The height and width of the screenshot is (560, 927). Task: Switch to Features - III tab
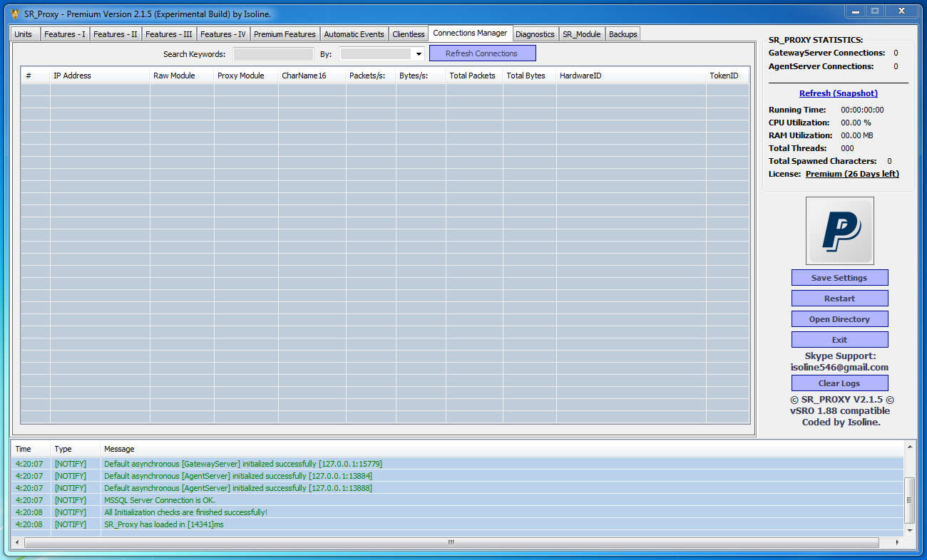click(169, 34)
